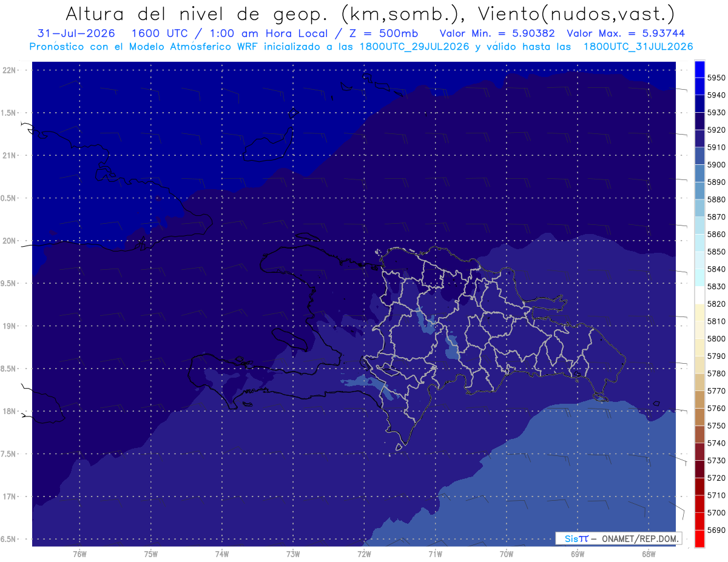Click the '5930' colorbar value

pyautogui.click(x=716, y=112)
